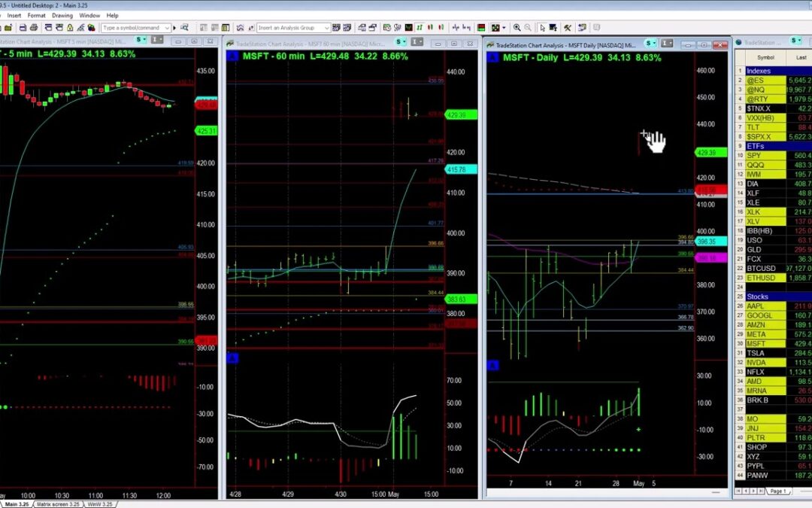Image resolution: width=812 pixels, height=508 pixels.
Task: Click the blue square on Daily indicator pane
Action: (x=492, y=366)
